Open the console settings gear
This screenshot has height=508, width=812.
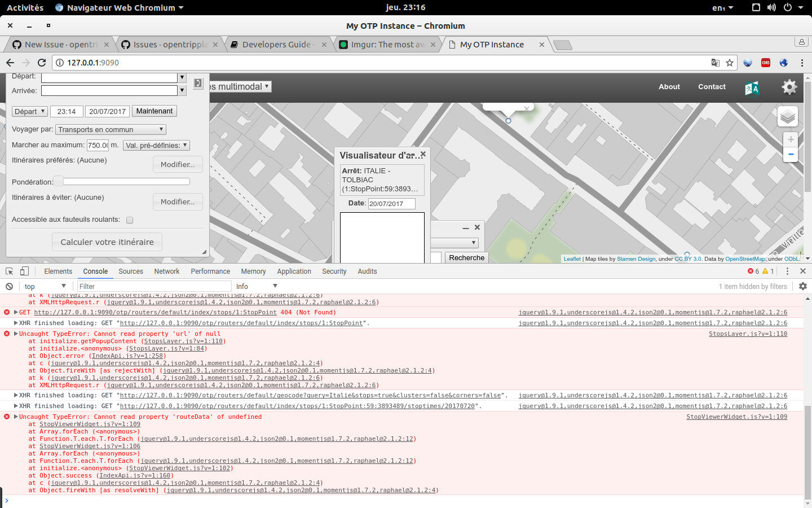[803, 287]
